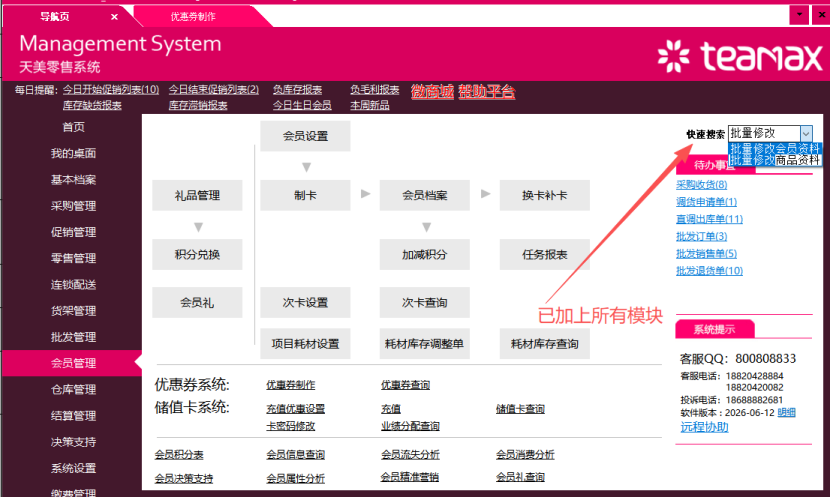Open the 会员消费分析 link
This screenshot has height=497, width=830.
click(525, 455)
